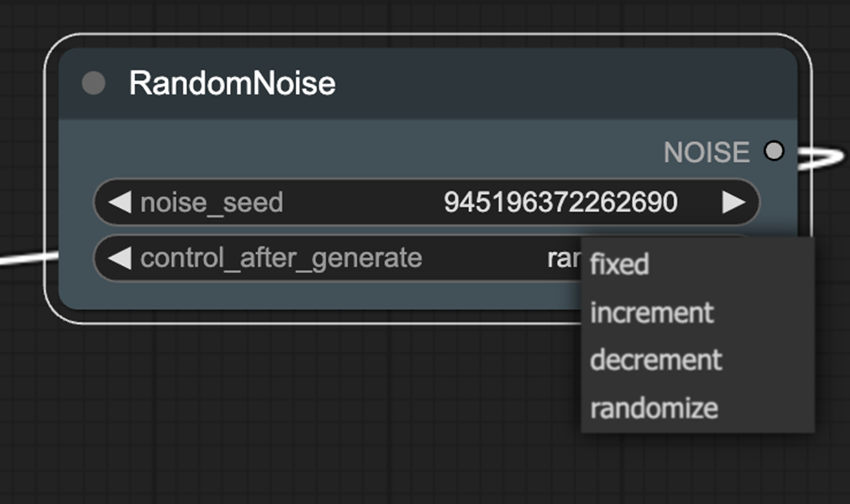Set control mode to "randomize"

[x=653, y=408]
